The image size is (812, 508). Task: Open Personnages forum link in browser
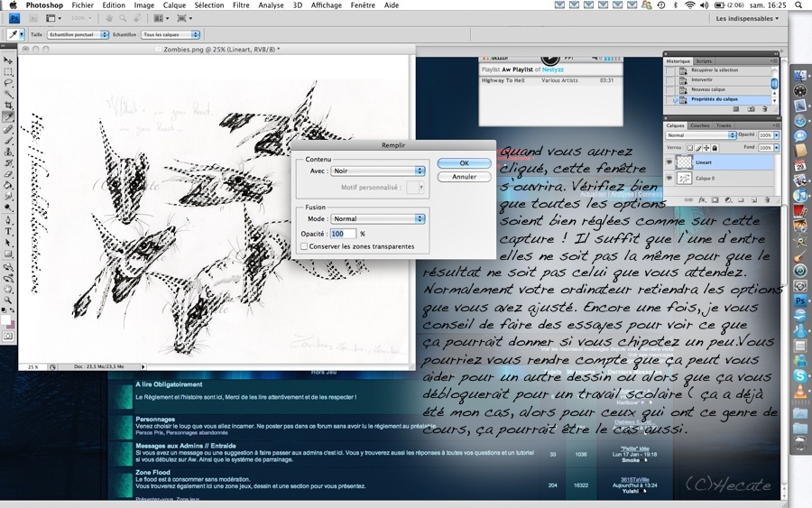click(x=155, y=419)
